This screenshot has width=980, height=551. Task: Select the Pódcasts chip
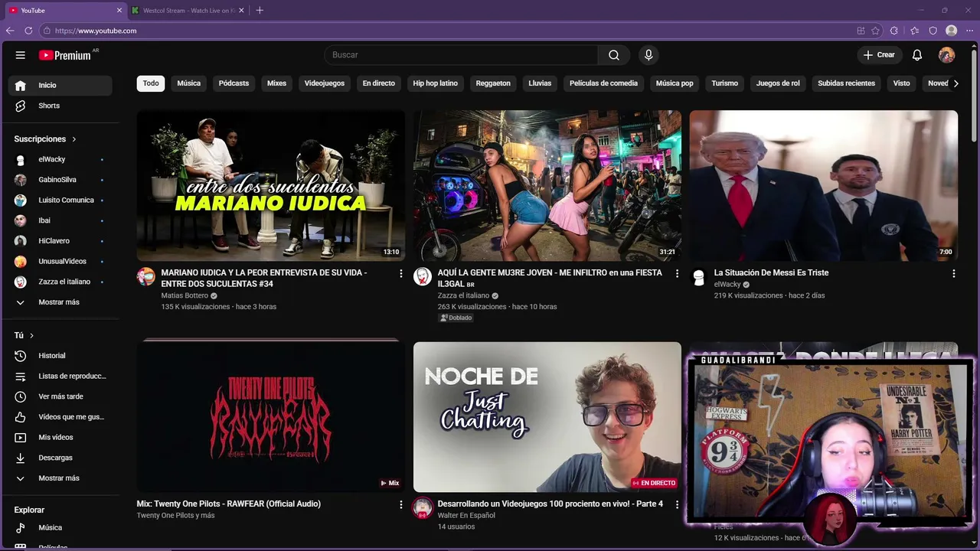click(234, 83)
